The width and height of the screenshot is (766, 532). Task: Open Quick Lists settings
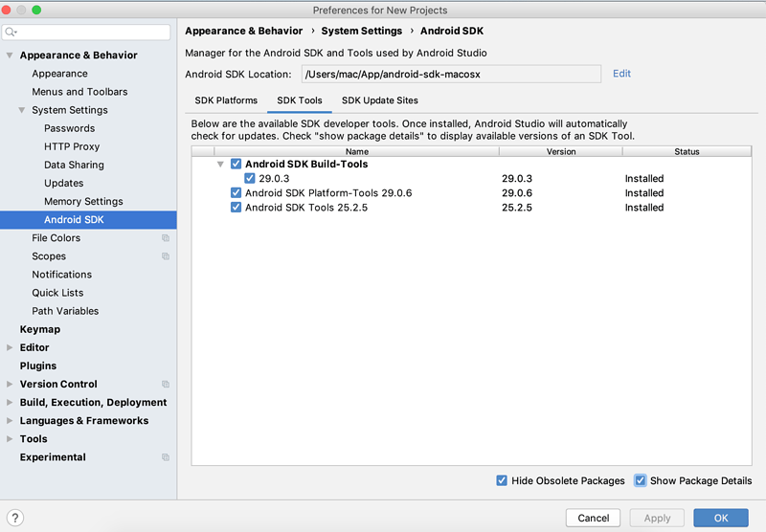click(57, 293)
